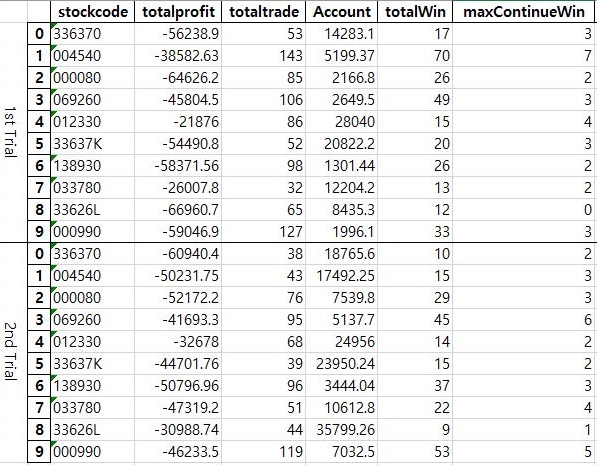
Task: Click totalWin cell showing 49
Action: [415, 100]
